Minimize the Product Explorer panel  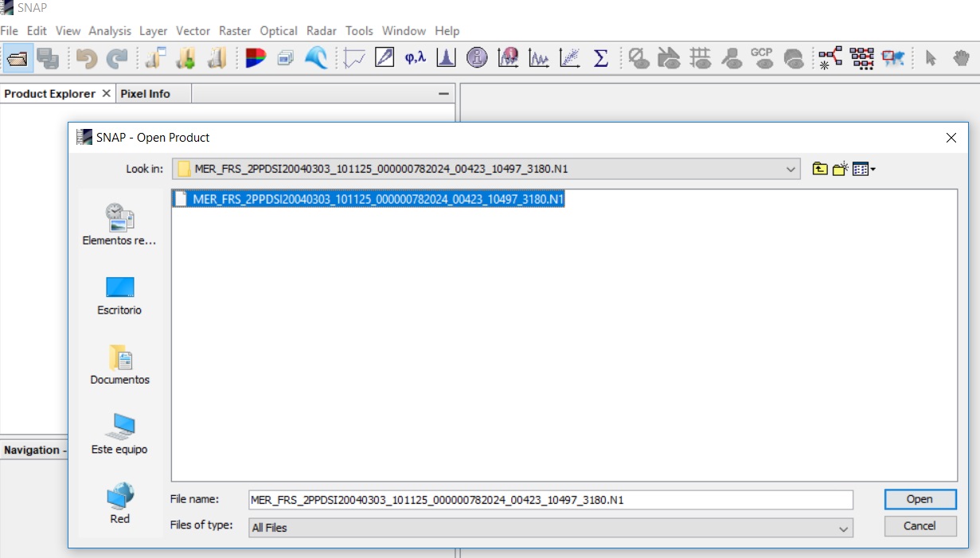point(444,94)
